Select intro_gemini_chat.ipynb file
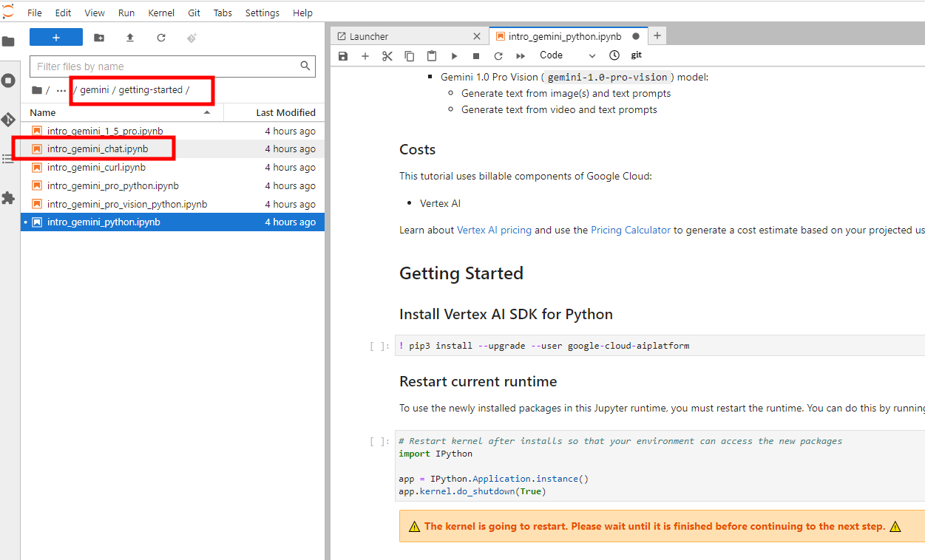925x560 pixels. point(172,149)
